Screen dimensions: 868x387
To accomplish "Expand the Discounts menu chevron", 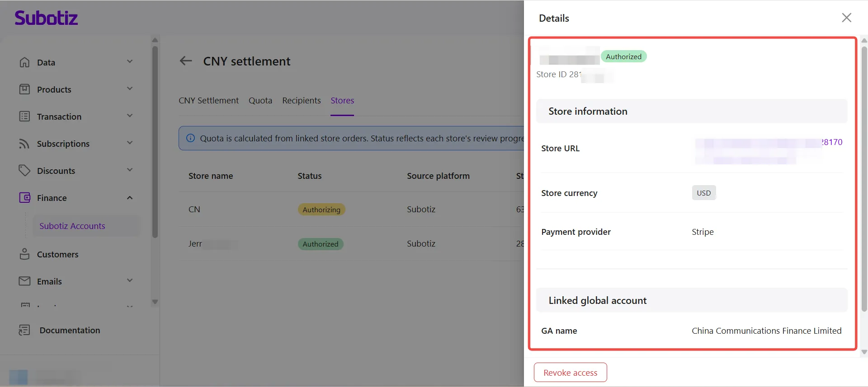I will point(130,170).
